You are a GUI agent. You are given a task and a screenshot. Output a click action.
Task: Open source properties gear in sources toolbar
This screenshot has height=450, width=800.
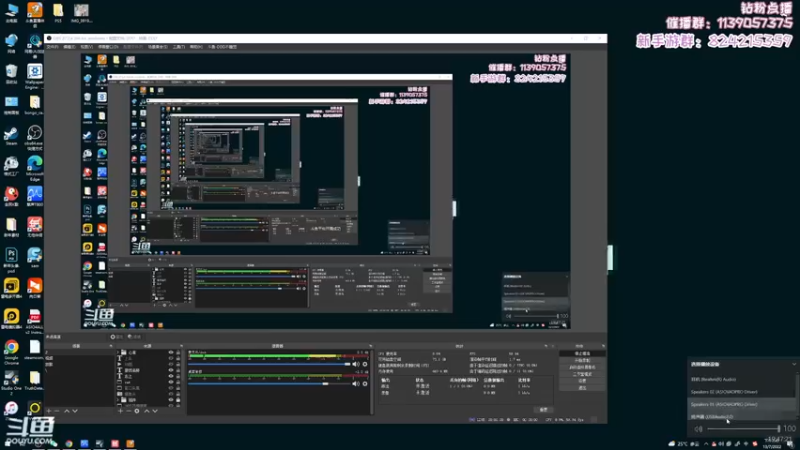tap(137, 411)
